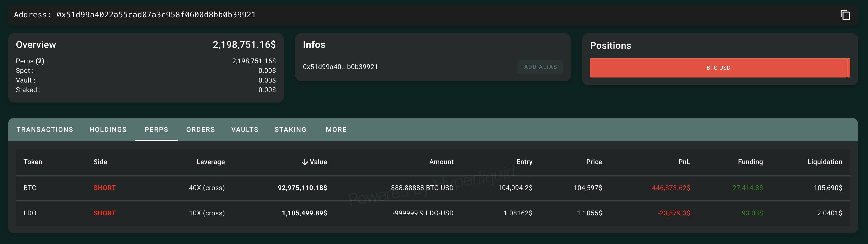Sort the table by PnL header

click(x=684, y=162)
